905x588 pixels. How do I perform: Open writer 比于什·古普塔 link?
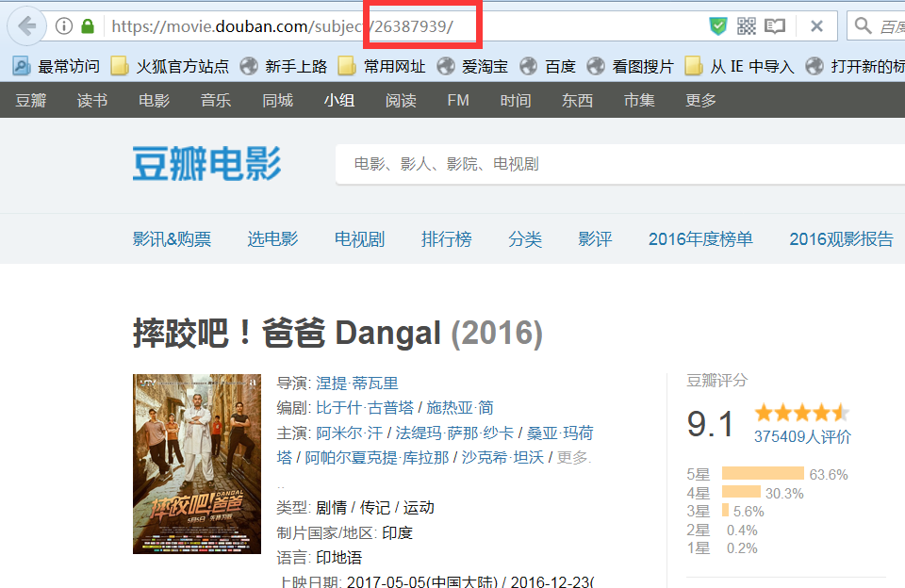[x=365, y=408]
